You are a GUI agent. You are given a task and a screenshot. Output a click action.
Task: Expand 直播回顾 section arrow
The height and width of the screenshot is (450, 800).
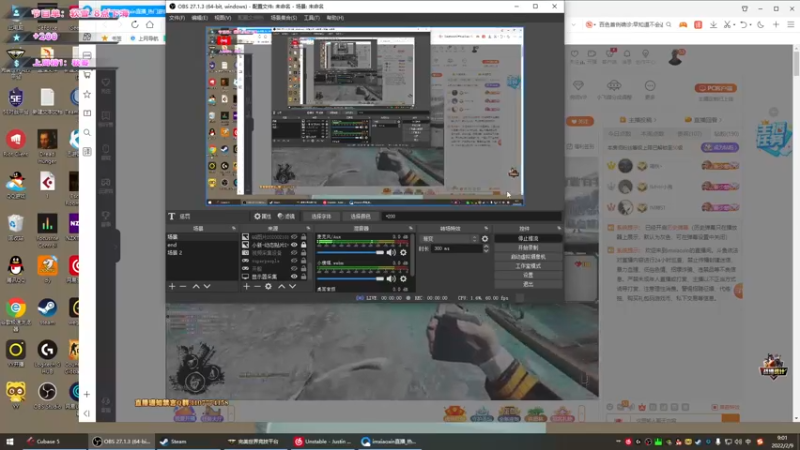[720, 120]
